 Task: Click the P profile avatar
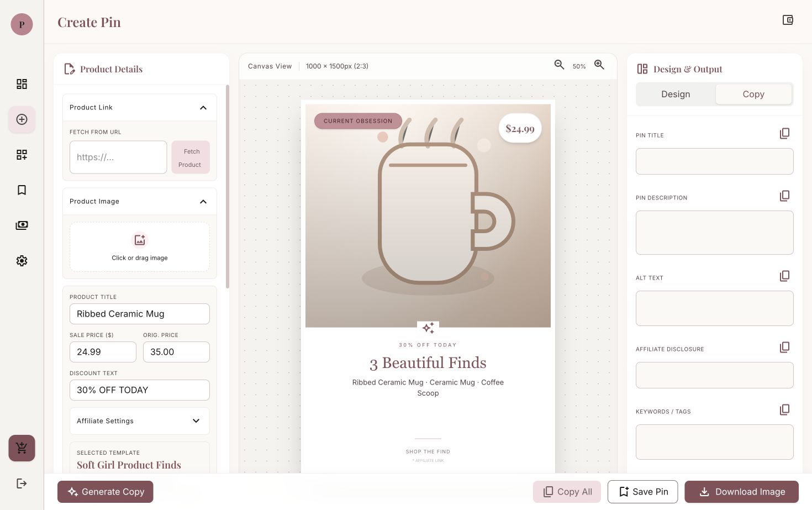[x=22, y=24]
